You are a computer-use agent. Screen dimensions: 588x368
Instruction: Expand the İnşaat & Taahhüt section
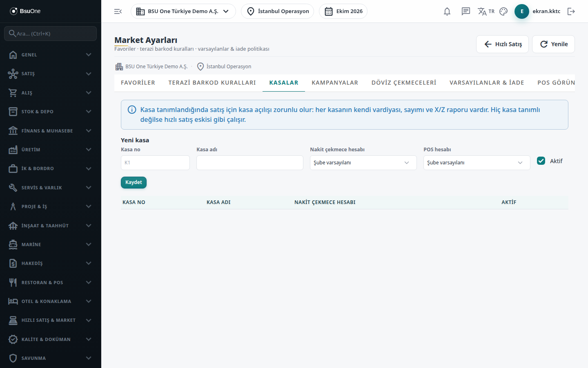click(51, 226)
